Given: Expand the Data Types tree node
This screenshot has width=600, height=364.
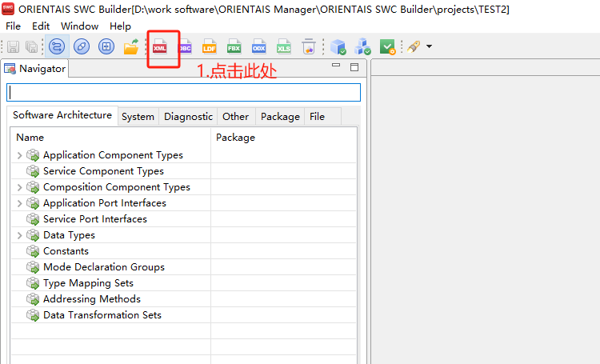Looking at the screenshot, I should (19, 235).
